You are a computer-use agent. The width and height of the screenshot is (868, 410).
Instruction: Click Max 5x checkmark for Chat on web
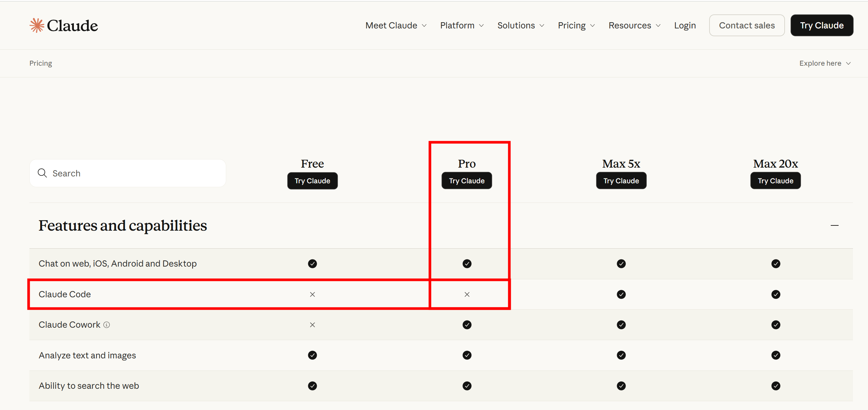pos(621,263)
